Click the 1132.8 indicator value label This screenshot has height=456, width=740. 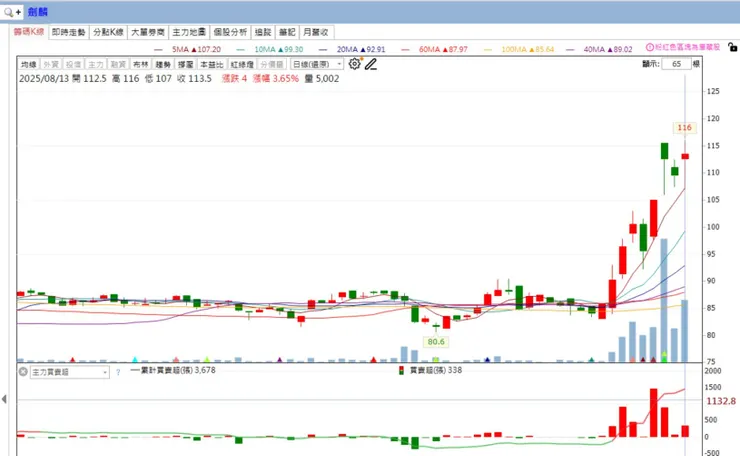click(721, 401)
